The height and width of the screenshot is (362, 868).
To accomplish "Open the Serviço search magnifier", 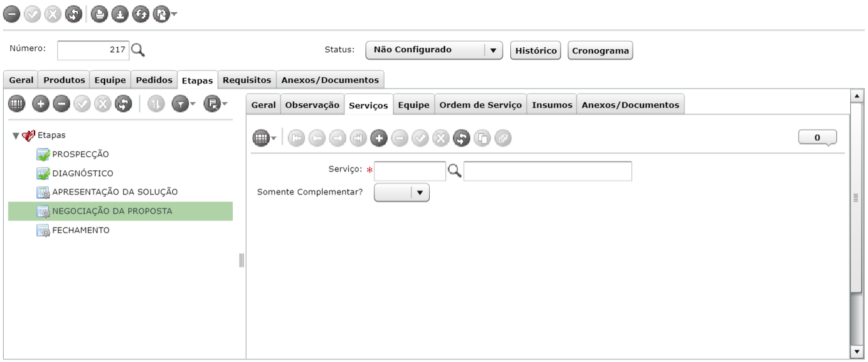I will 454,170.
